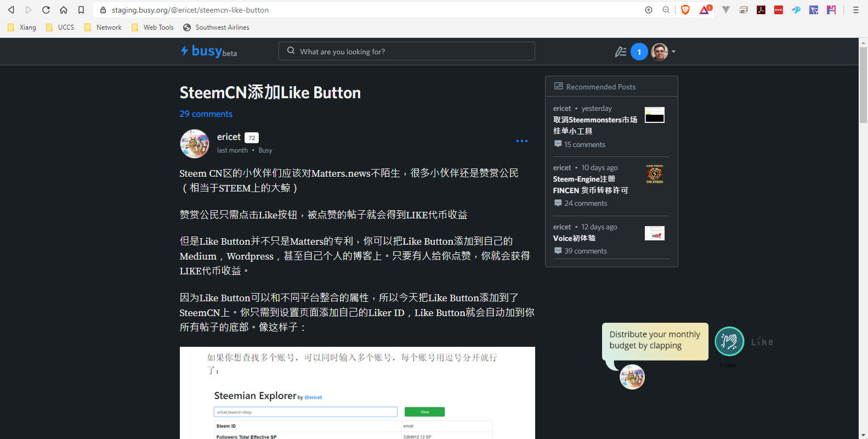Open the Voice初体验 recommended post

(574, 238)
